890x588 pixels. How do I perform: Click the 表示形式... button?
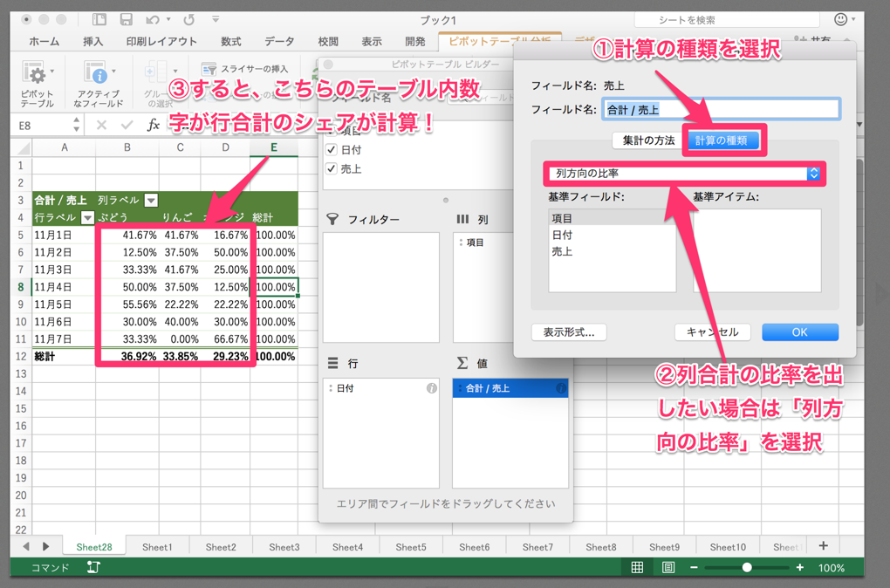tap(569, 332)
